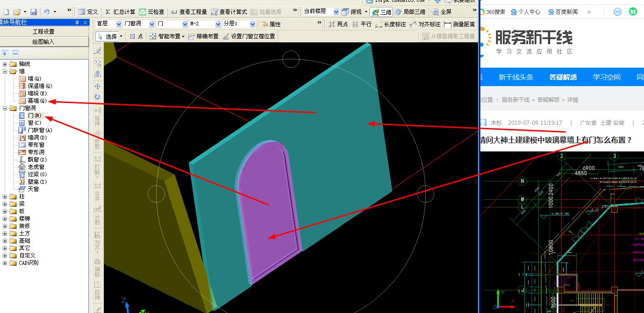Open the M-2 component dropdown
644x313 pixels.
218,24
